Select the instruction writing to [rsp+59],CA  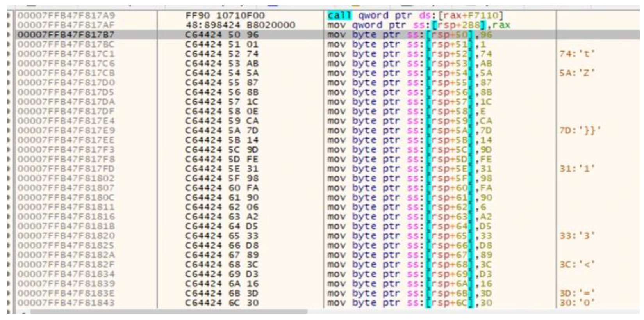(x=410, y=121)
